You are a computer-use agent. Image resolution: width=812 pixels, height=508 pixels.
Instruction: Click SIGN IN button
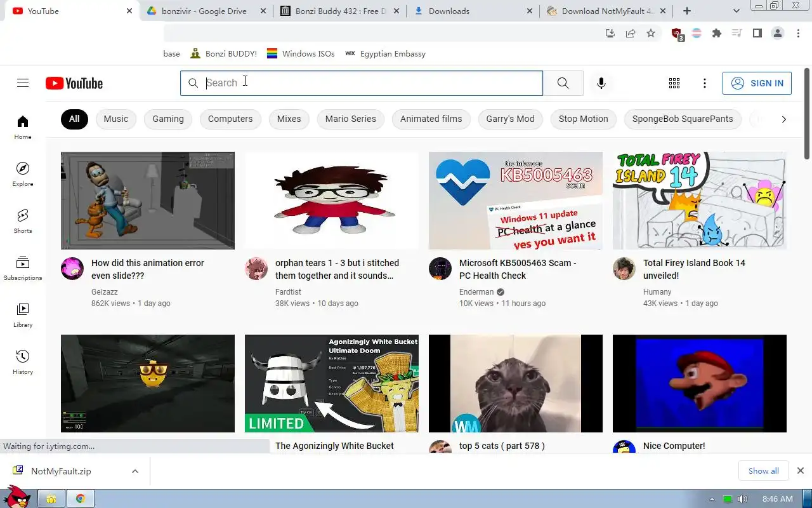click(757, 83)
